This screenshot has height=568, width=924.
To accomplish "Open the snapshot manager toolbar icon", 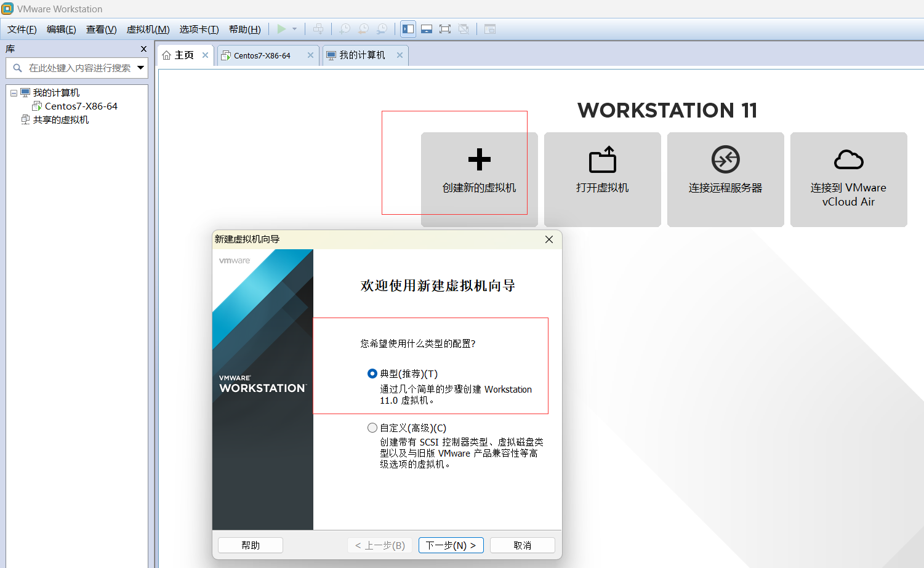I will [x=382, y=29].
